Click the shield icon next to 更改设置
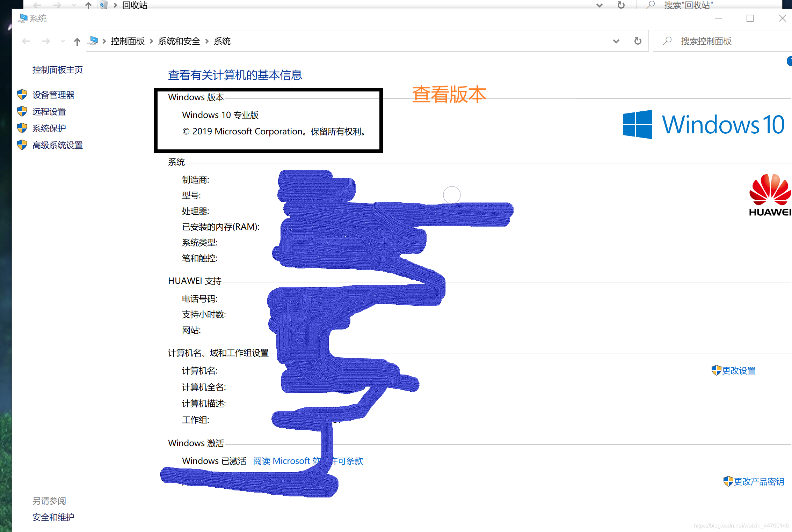The height and width of the screenshot is (532, 792). [x=716, y=370]
